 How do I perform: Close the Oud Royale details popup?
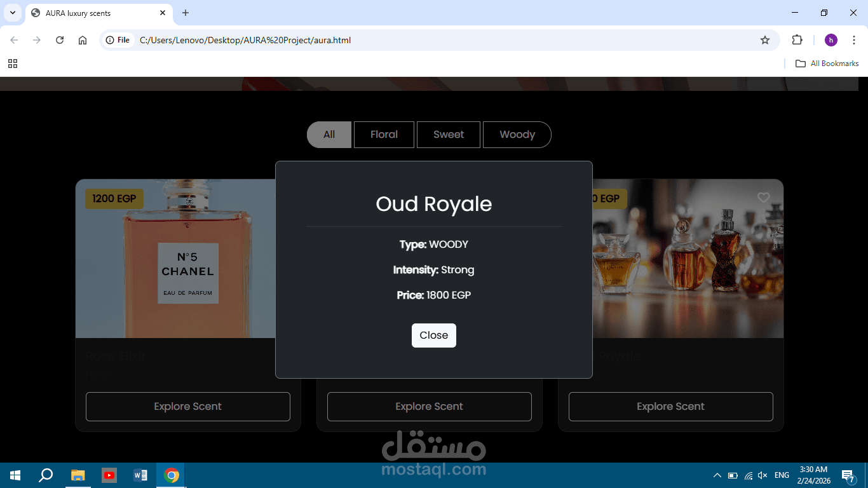pyautogui.click(x=434, y=335)
